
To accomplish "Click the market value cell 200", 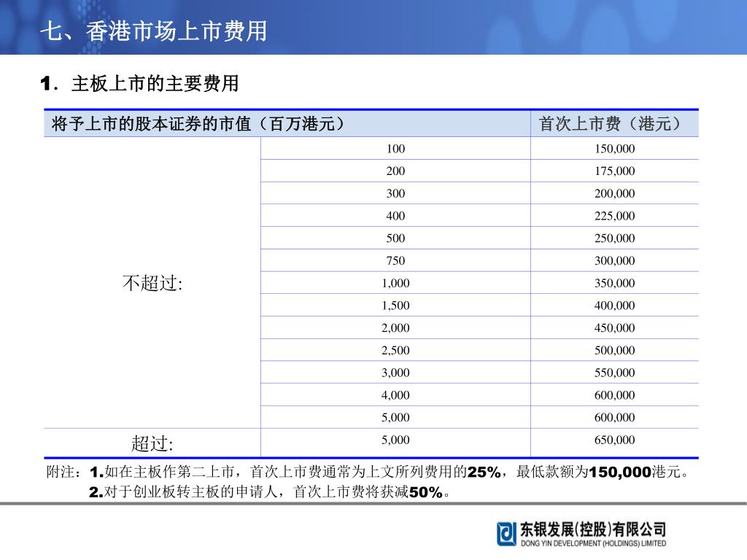I will [395, 171].
